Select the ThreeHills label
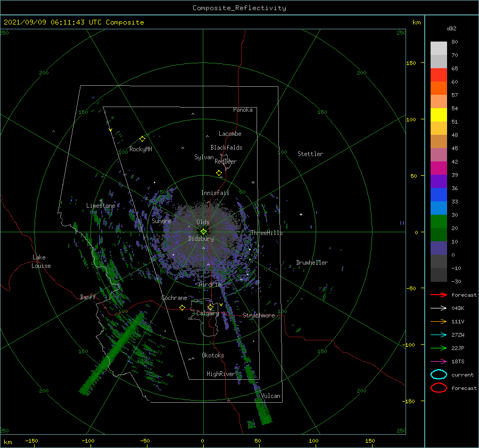Viewport: 479px width, 448px height. [x=267, y=233]
